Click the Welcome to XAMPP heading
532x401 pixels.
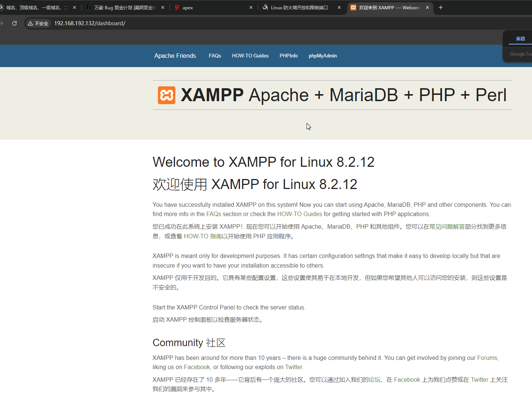[264, 162]
